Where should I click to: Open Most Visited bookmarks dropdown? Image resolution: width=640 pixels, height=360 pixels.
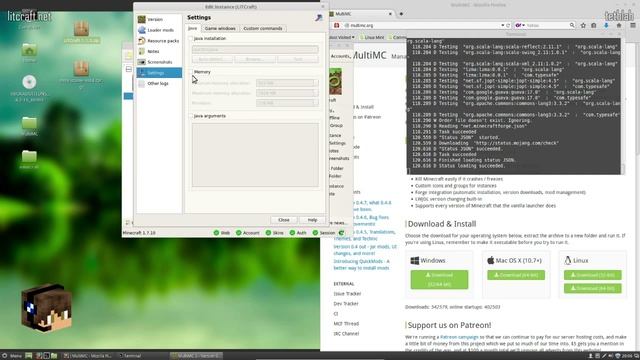coord(342,37)
